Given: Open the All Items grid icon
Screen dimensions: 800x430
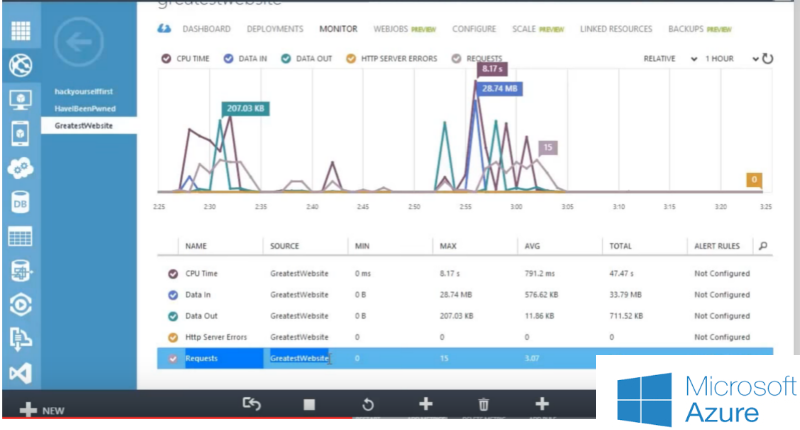Looking at the screenshot, I should (x=20, y=29).
